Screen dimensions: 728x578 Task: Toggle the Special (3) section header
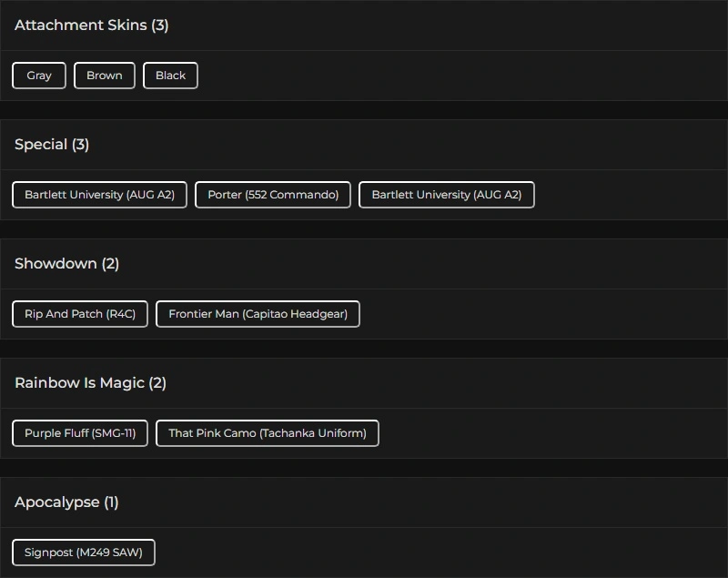[x=52, y=145]
